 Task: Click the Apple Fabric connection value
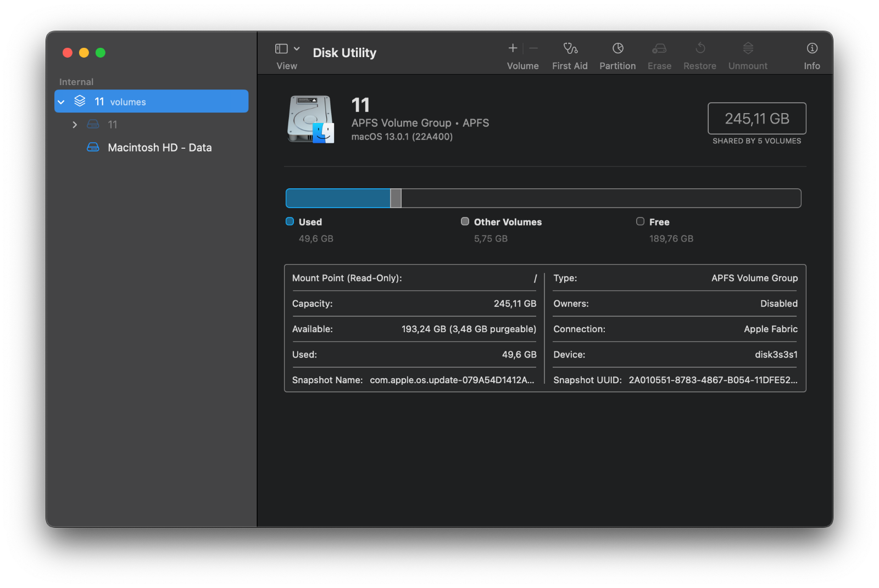click(771, 329)
